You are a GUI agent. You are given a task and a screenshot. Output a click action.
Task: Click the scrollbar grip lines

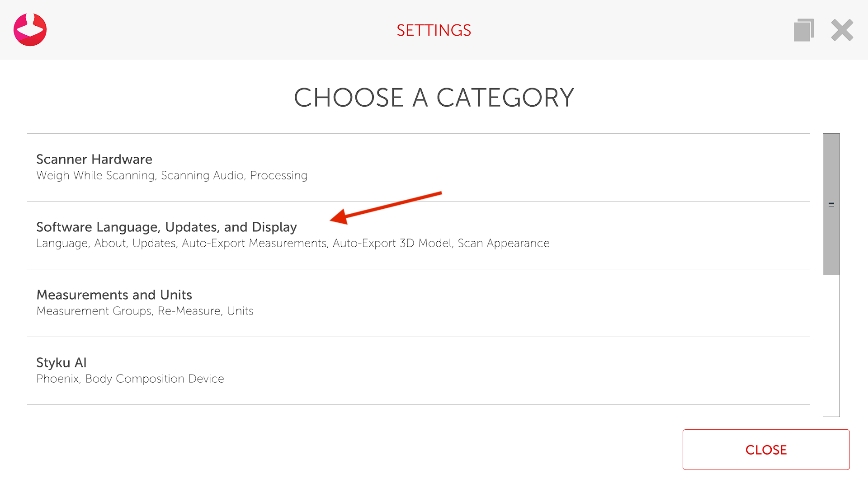pyautogui.click(x=831, y=205)
